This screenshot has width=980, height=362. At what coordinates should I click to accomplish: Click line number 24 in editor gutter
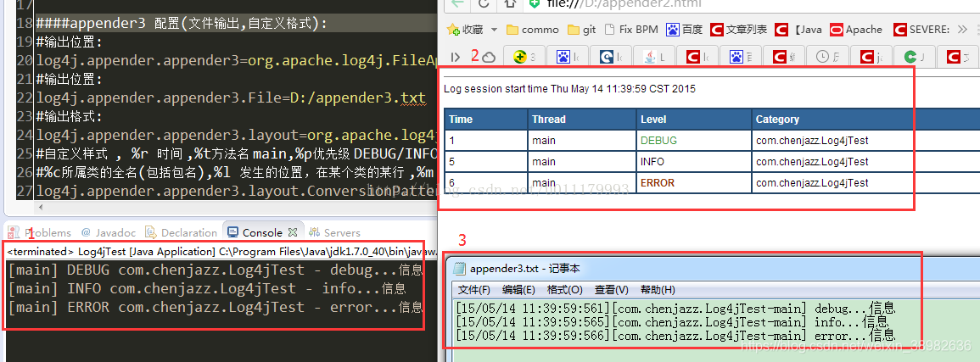25,136
